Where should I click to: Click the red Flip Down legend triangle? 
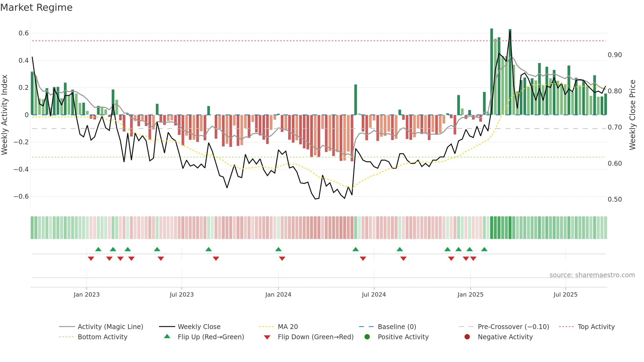point(267,337)
